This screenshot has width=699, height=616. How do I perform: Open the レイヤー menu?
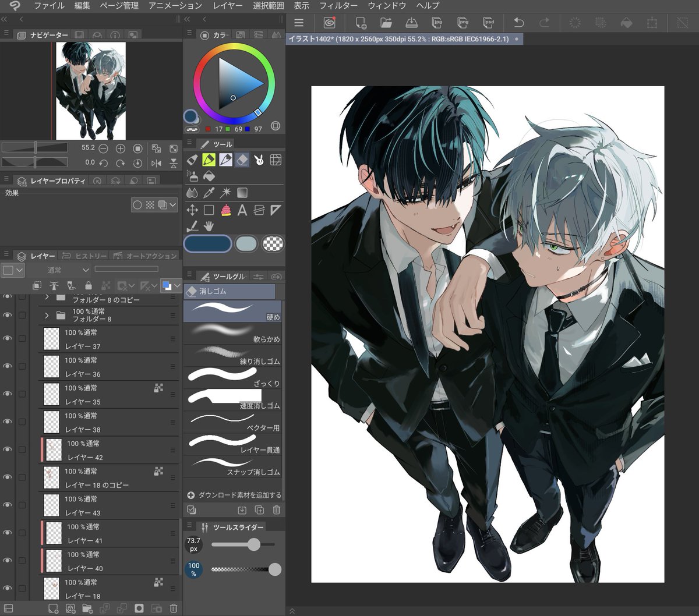pyautogui.click(x=228, y=6)
